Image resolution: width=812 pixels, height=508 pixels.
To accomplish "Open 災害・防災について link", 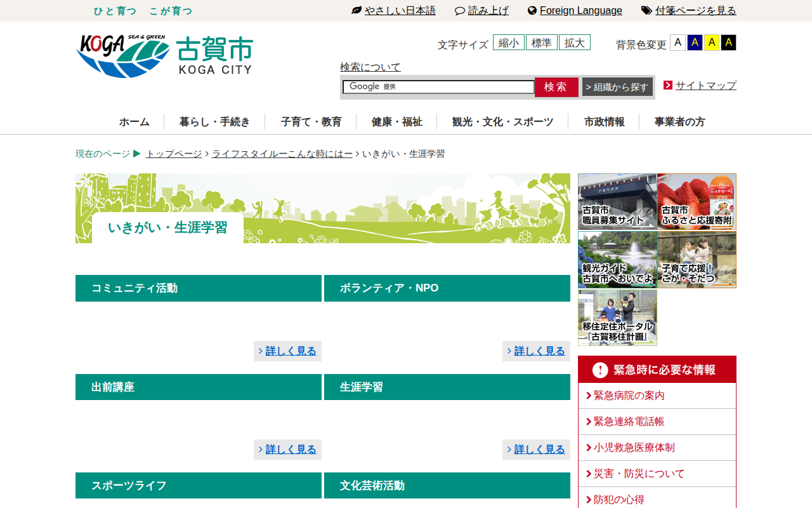I will 639,474.
